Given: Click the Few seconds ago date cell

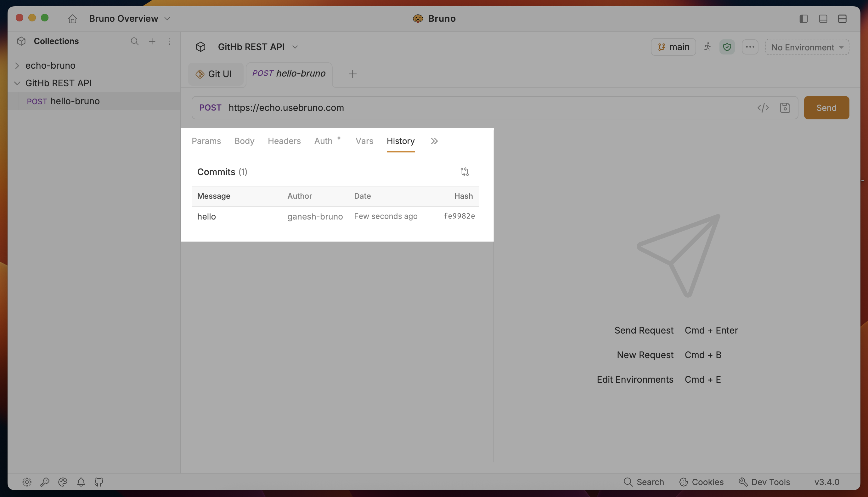Looking at the screenshot, I should [386, 216].
